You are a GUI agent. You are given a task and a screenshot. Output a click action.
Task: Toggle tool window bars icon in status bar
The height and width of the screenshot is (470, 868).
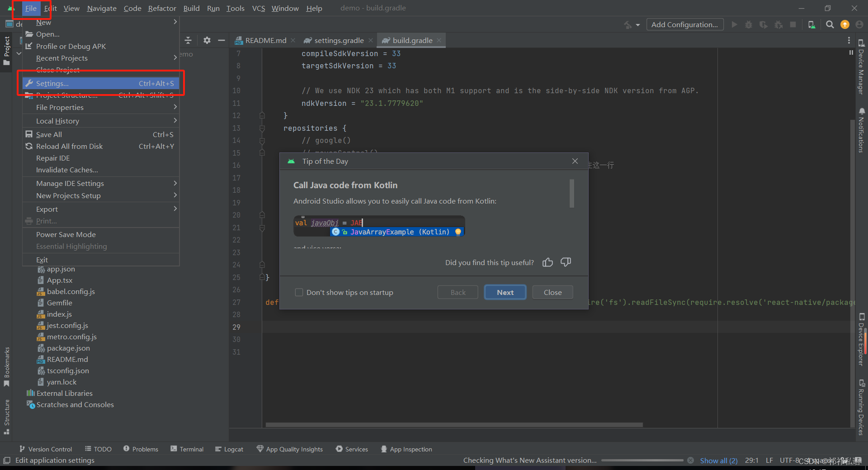coord(6,461)
